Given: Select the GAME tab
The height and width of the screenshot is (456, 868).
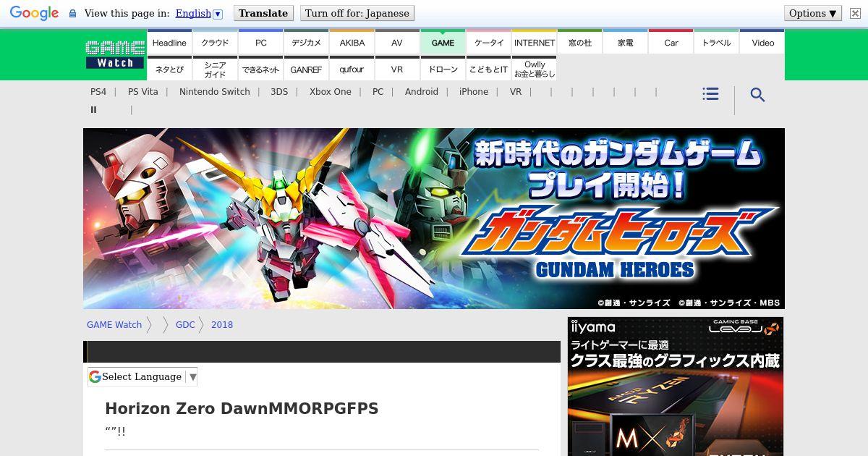Looking at the screenshot, I should [x=443, y=43].
